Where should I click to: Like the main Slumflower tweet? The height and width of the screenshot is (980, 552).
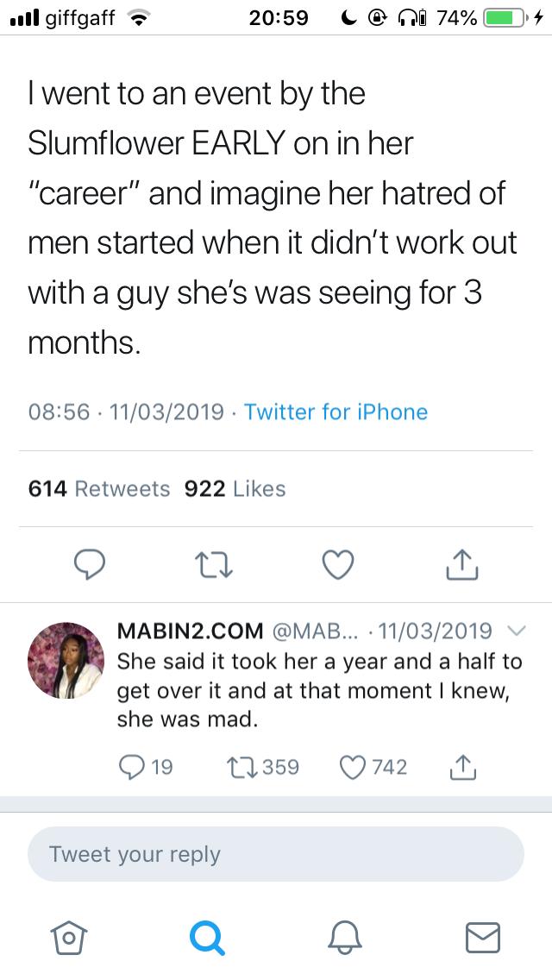point(337,564)
